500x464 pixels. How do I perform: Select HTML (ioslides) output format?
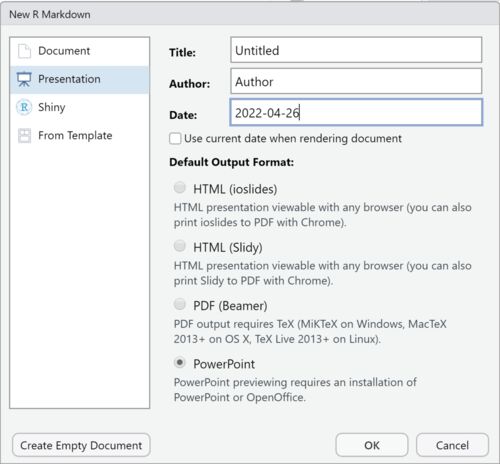[x=180, y=187]
